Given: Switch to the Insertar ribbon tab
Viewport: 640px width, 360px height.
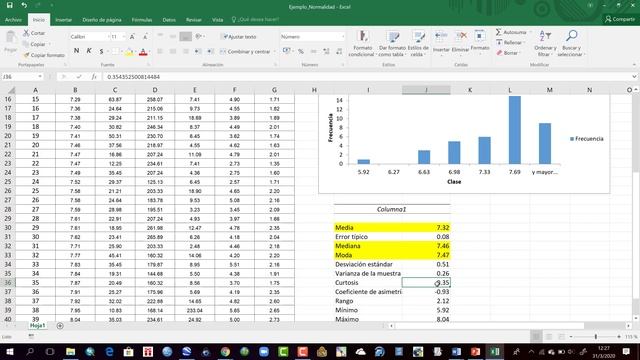Looking at the screenshot, I should 63,20.
